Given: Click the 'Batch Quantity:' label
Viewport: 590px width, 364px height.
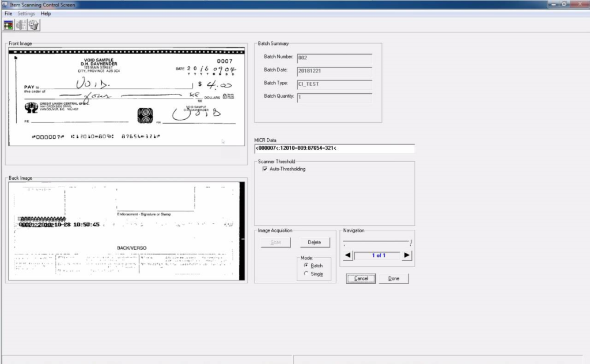Looking at the screenshot, I should pos(279,96).
